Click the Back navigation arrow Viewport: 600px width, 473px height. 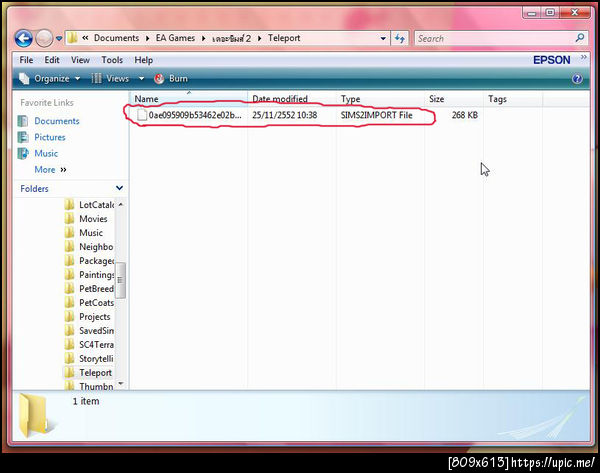tap(24, 39)
